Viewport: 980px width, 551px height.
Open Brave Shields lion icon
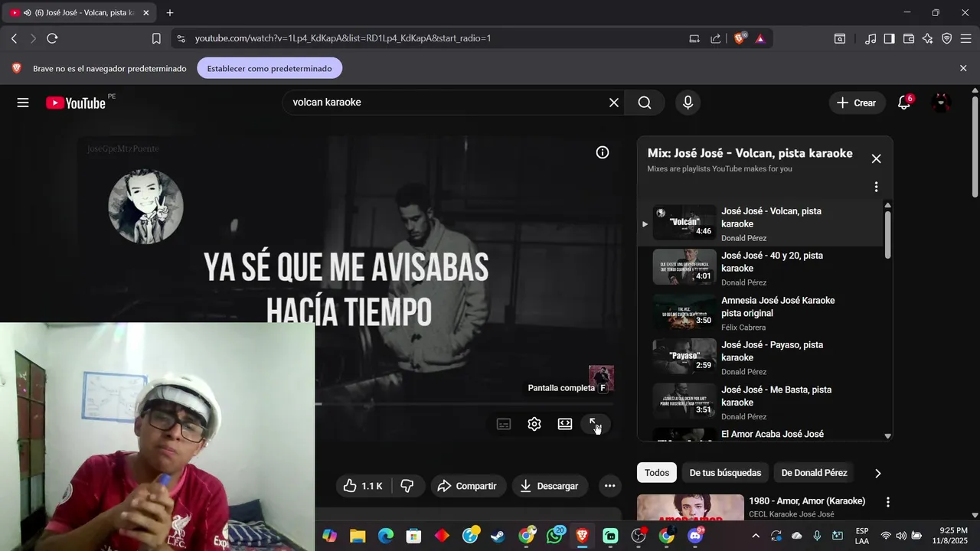point(740,38)
